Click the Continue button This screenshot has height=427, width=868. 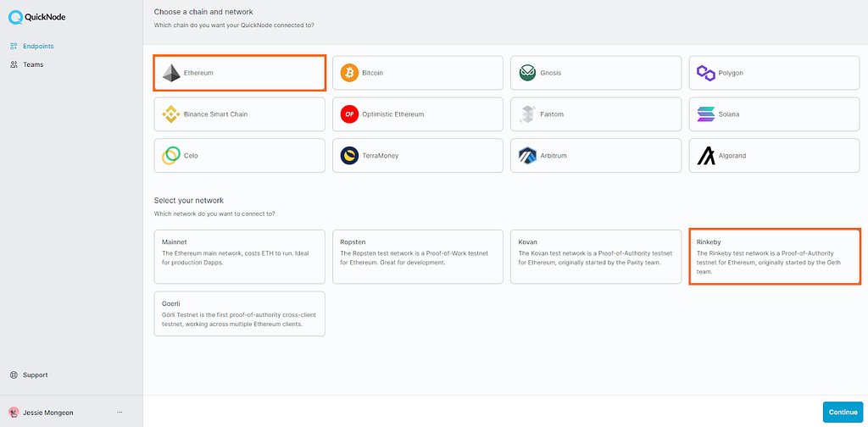[x=843, y=412]
